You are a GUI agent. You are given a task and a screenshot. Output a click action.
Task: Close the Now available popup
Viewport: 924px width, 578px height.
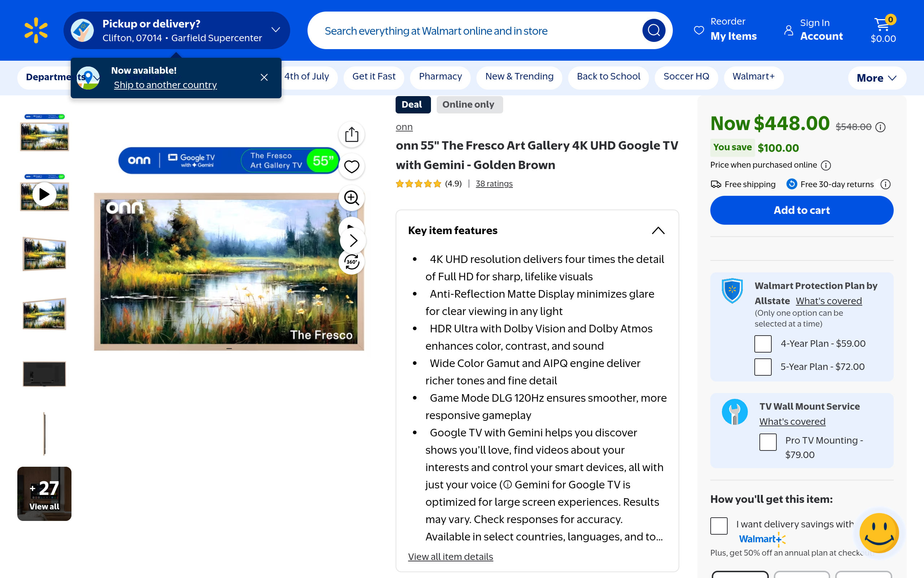point(264,77)
